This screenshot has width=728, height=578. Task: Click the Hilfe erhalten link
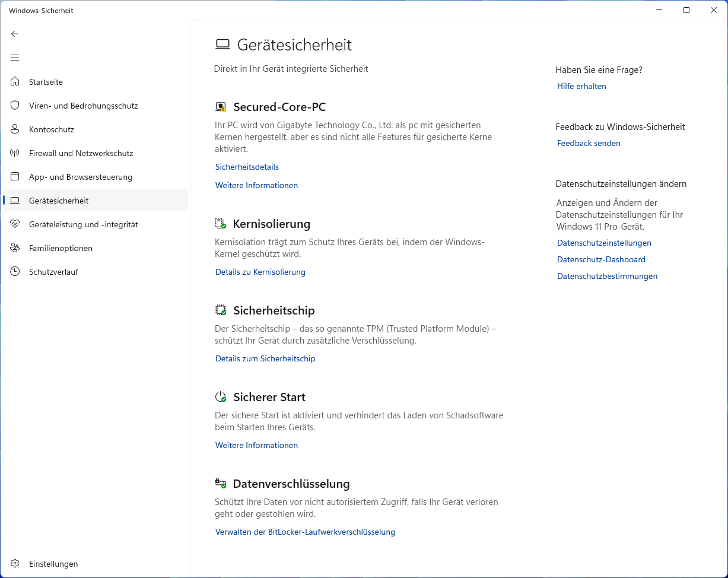pyautogui.click(x=581, y=86)
